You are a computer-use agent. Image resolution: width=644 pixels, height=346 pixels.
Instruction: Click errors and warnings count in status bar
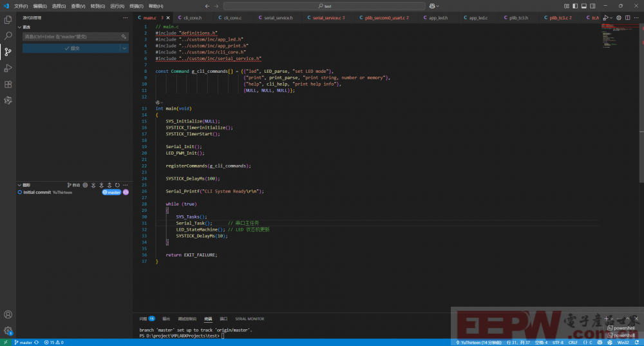(54, 342)
